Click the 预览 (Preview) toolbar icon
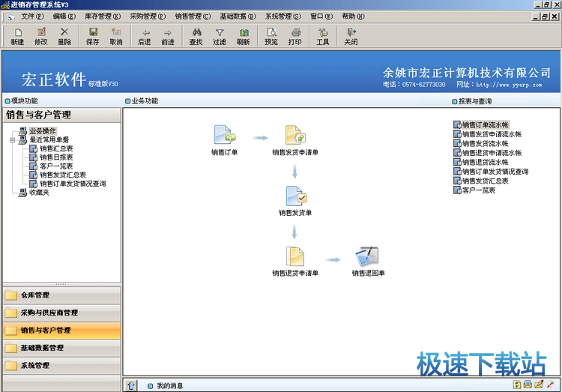Viewport: 562px width, 392px height. tap(271, 36)
